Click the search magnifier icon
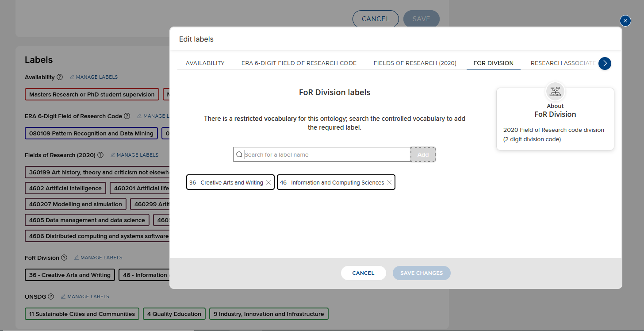Viewport: 644px width, 331px height. point(239,154)
